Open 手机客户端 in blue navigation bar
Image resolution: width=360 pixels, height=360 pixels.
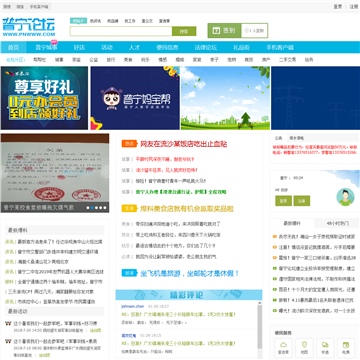click(x=280, y=47)
